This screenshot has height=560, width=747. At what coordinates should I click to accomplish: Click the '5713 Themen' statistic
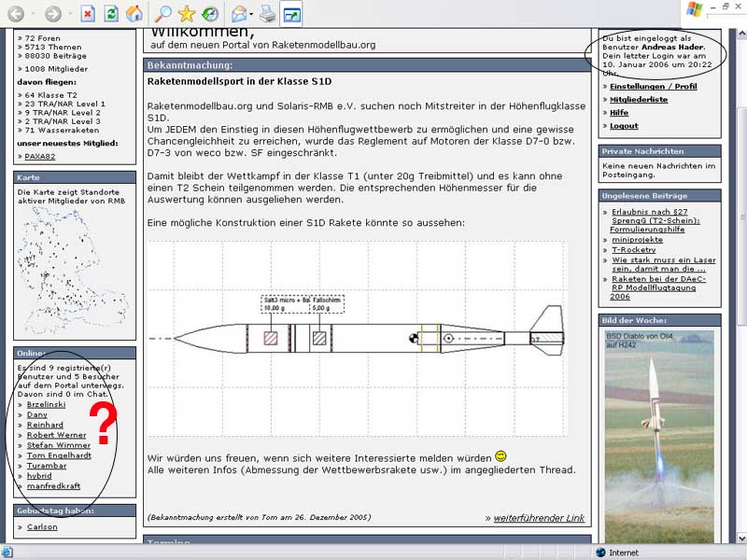coord(53,48)
